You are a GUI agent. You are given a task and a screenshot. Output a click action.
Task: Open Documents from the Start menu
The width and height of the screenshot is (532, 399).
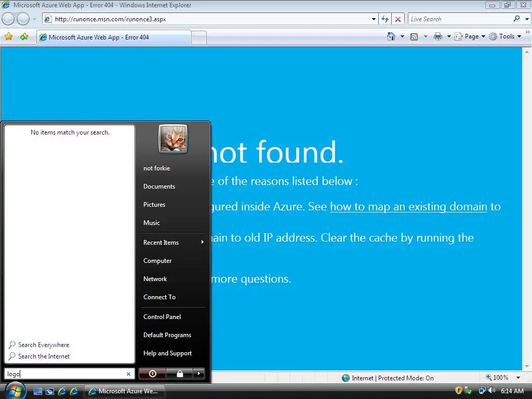point(159,187)
